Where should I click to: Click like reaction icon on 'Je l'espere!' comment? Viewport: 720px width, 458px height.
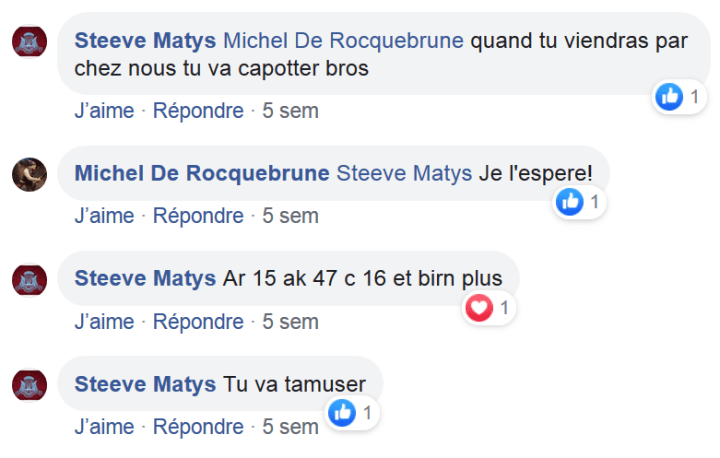click(x=571, y=202)
